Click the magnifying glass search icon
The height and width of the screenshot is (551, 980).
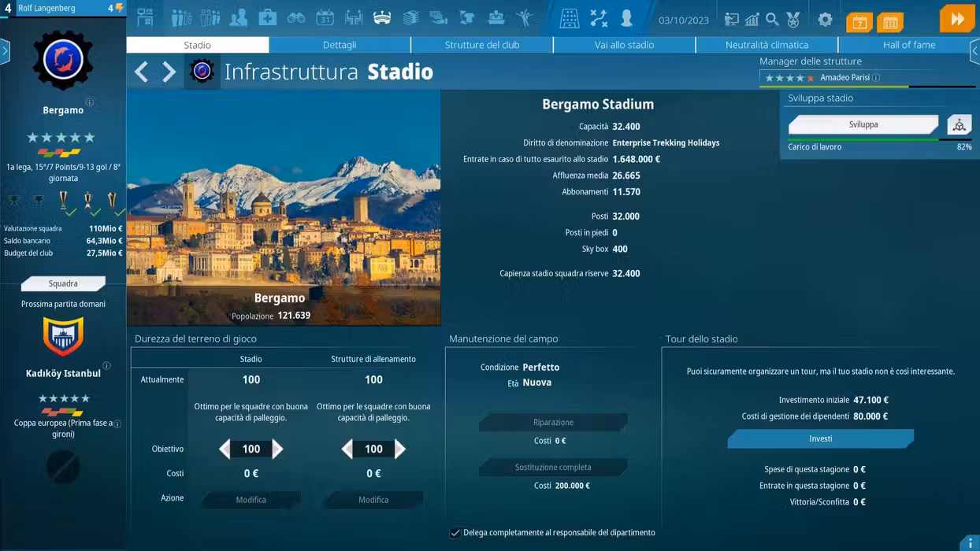(x=772, y=19)
